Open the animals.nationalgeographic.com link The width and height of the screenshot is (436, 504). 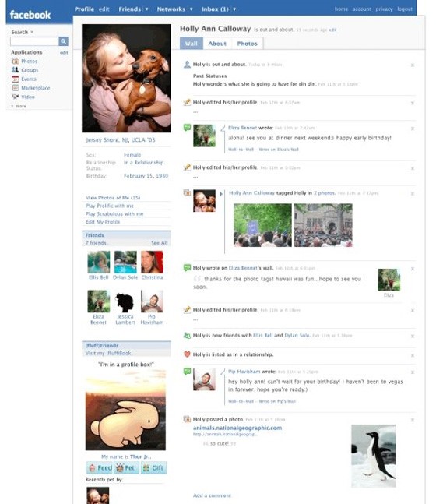click(x=237, y=428)
